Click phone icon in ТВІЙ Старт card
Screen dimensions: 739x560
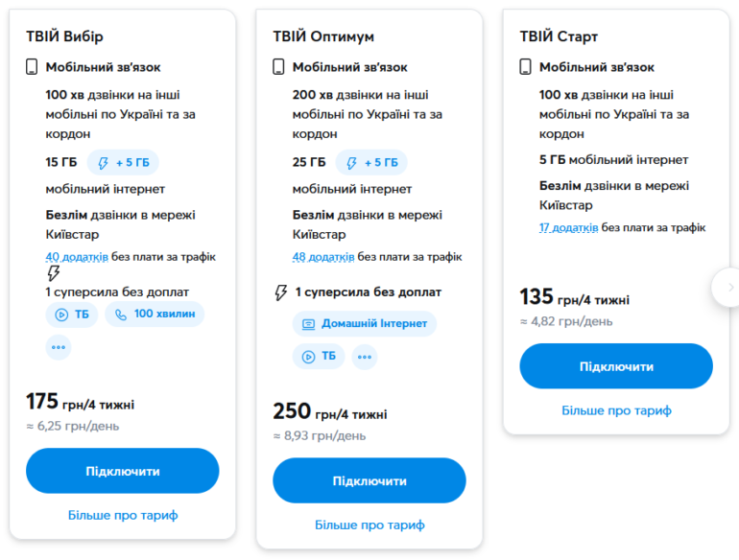pyautogui.click(x=525, y=67)
